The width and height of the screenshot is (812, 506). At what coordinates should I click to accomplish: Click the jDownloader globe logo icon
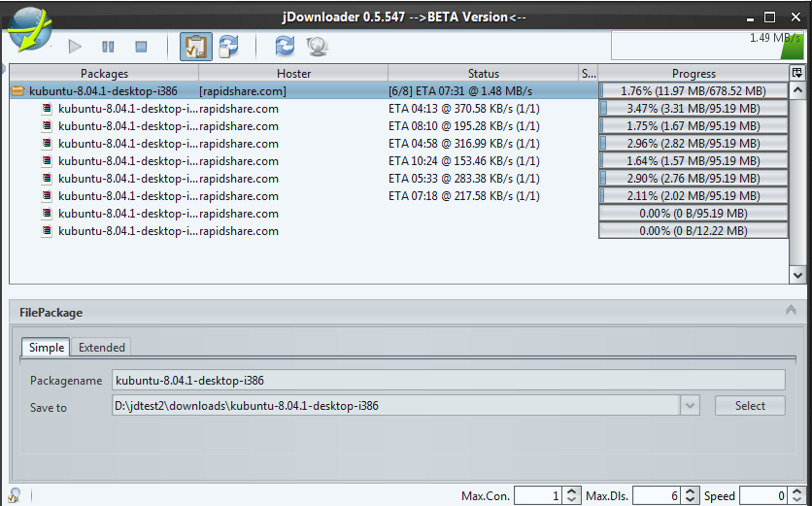(x=29, y=29)
